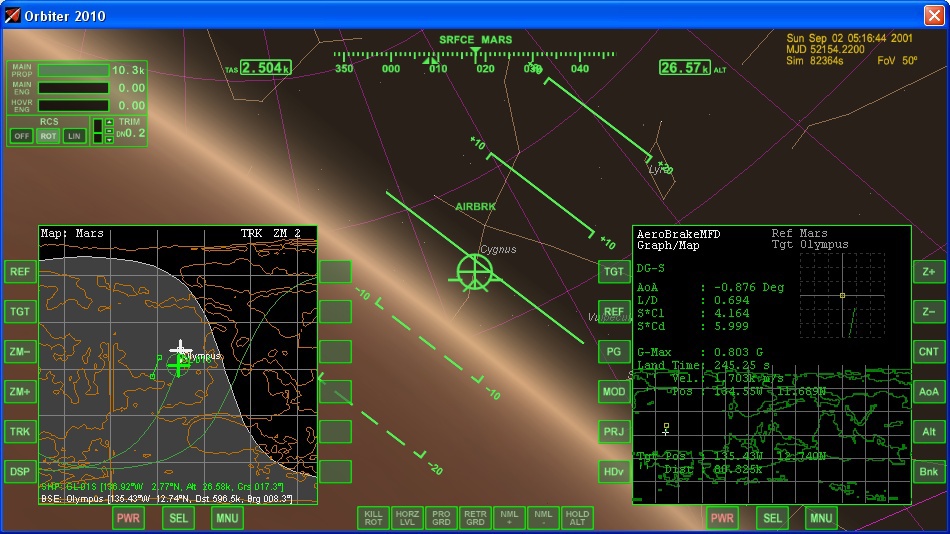Set RCS mode to LIN
Screen dimensions: 950x534
(74, 136)
